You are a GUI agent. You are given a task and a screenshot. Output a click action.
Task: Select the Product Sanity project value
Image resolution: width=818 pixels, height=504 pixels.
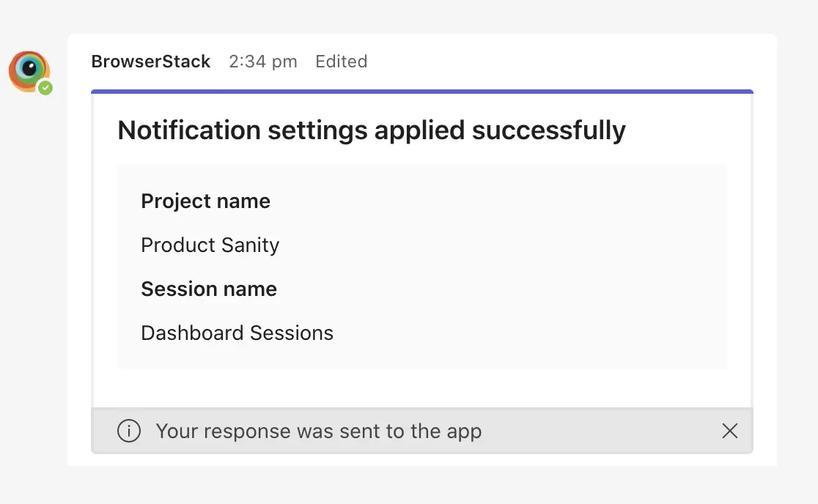pos(210,245)
